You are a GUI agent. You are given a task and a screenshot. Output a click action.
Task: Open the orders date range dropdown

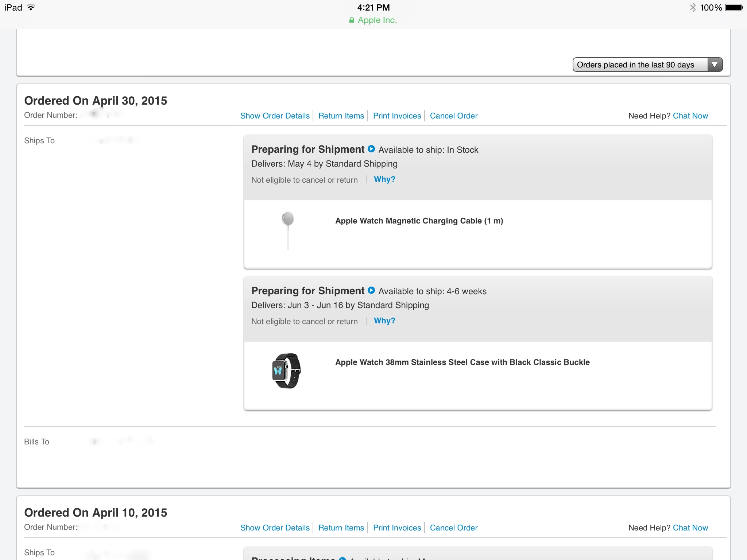(647, 65)
